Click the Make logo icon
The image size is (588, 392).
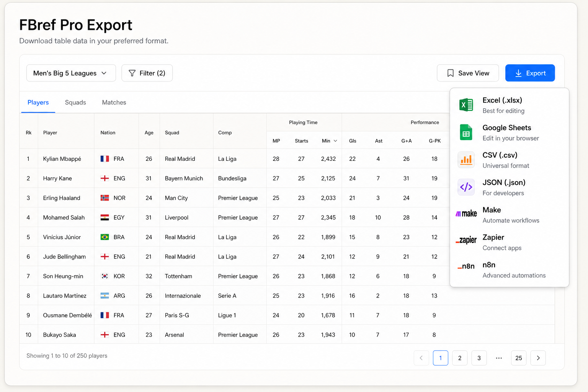click(x=466, y=214)
